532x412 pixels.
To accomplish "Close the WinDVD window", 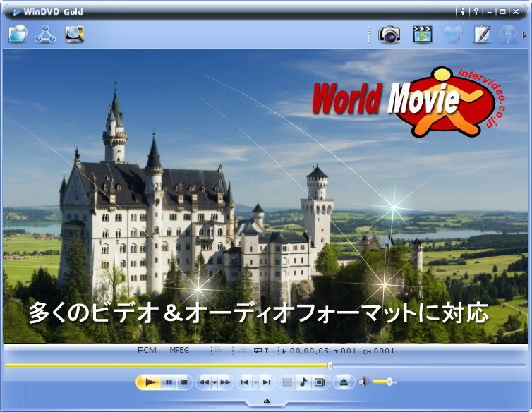I will click(x=516, y=12).
